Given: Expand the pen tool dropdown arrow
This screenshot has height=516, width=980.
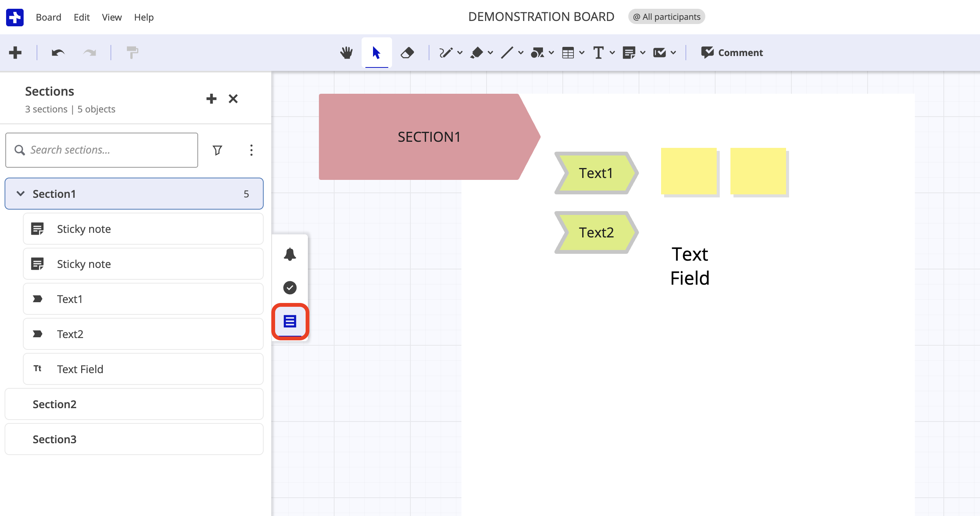Looking at the screenshot, I should click(x=460, y=53).
